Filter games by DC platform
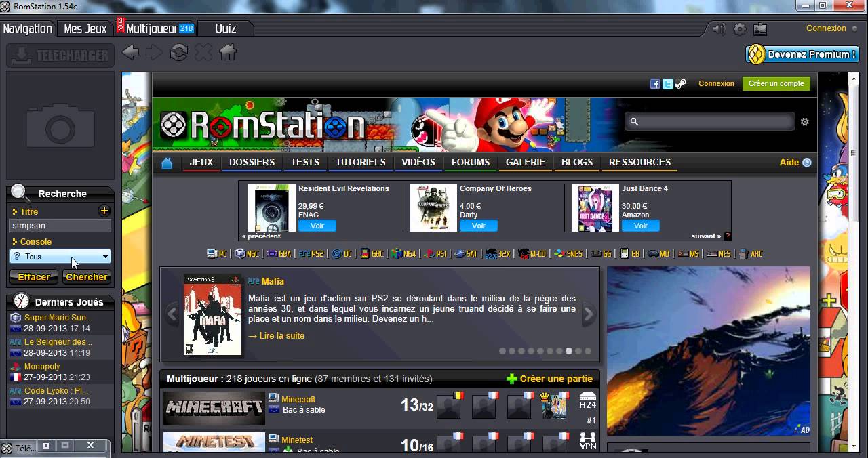This screenshot has width=868, height=458. tap(342, 254)
